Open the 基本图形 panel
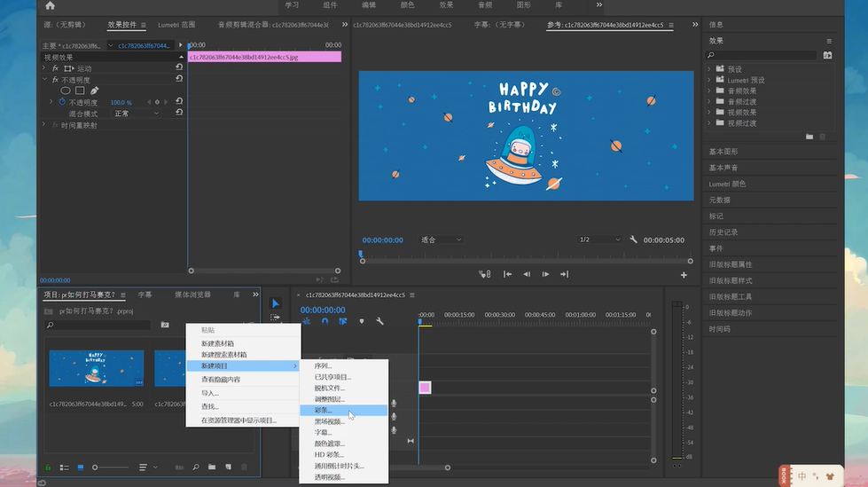This screenshot has height=487, width=868. click(x=723, y=152)
